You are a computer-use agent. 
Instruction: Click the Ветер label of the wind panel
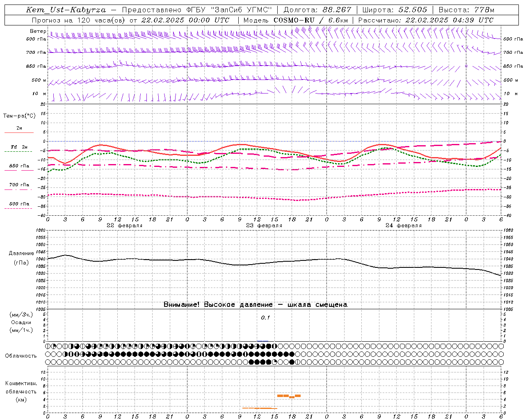(x=38, y=31)
